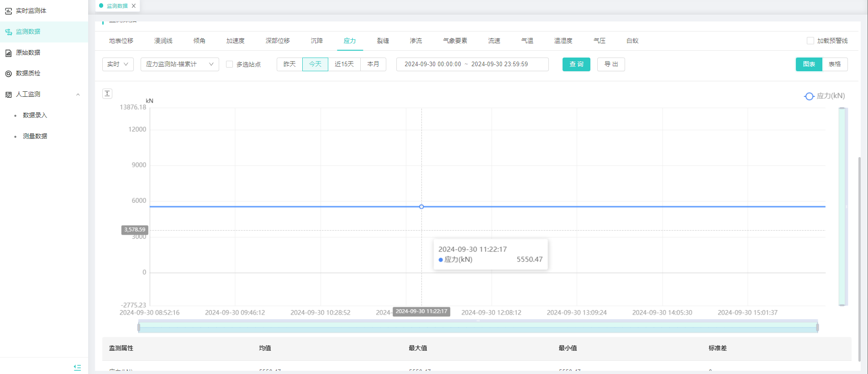Viewport: 868px width, 374px height.
Task: Click the chart Y-axis scale icon
Action: tap(107, 94)
